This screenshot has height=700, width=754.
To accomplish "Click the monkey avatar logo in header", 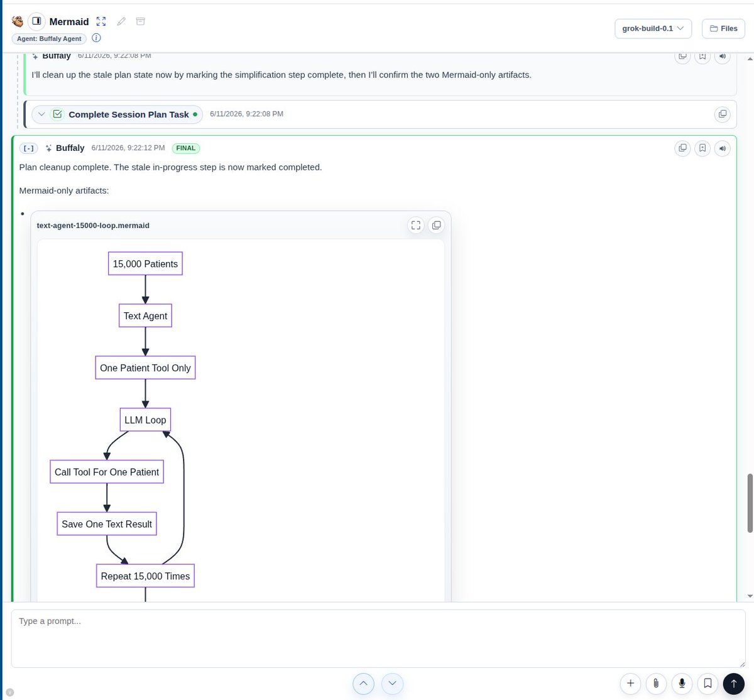I will point(18,21).
